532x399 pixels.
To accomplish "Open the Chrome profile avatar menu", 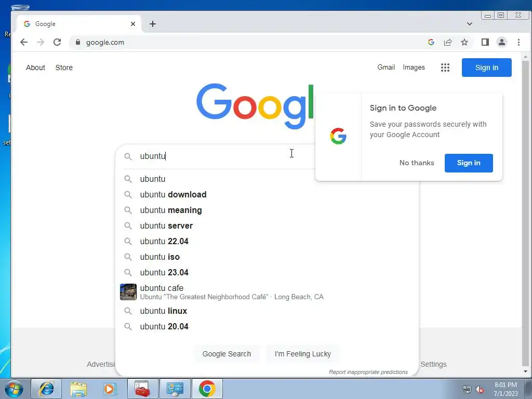I will pyautogui.click(x=502, y=42).
